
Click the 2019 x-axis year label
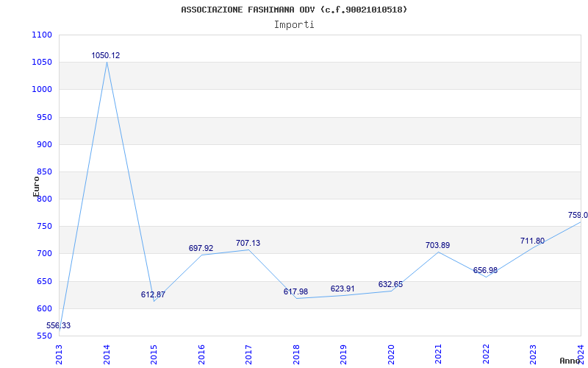[x=343, y=355]
